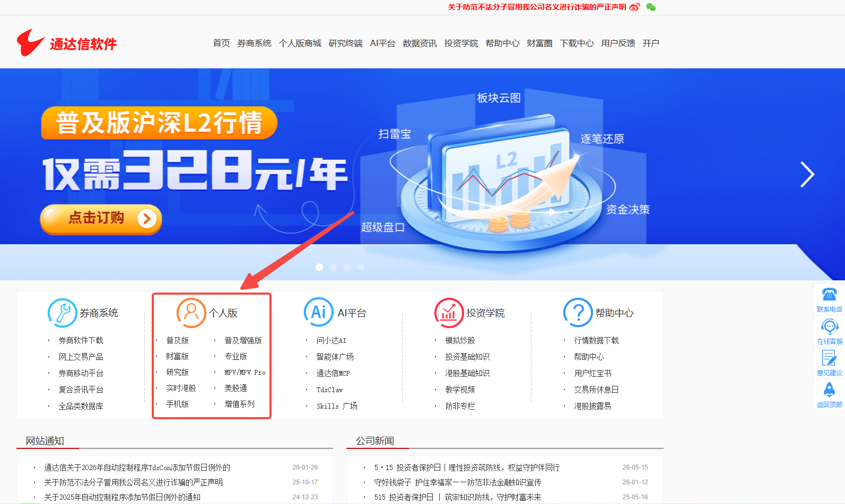The image size is (845, 504).
Task: Open 券商移动平台 link
Action: click(81, 373)
